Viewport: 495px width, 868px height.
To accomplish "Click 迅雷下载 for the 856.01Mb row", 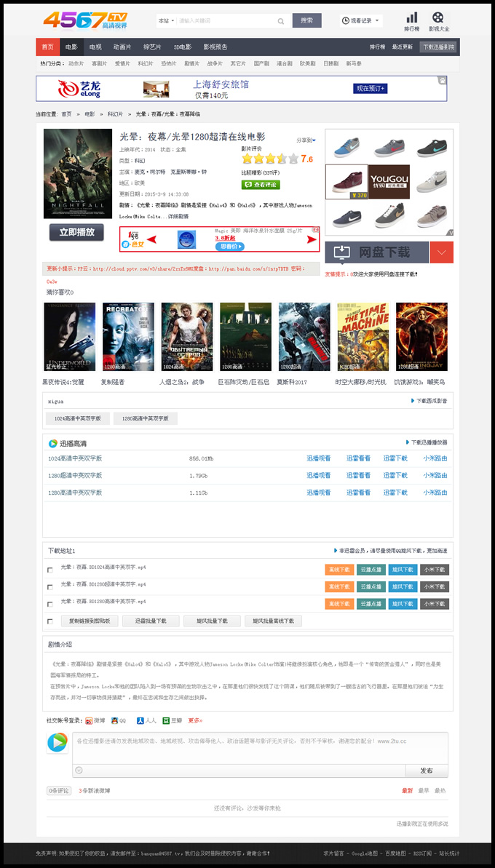I will 395,458.
